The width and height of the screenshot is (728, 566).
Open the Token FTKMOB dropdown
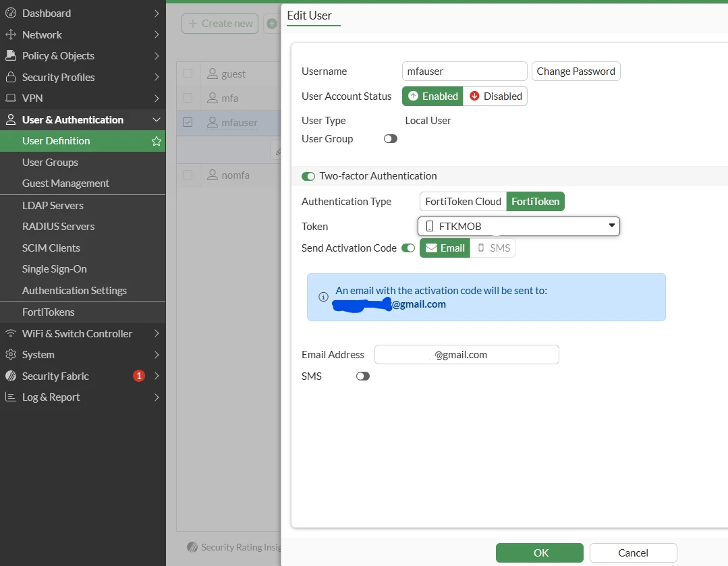tap(519, 226)
